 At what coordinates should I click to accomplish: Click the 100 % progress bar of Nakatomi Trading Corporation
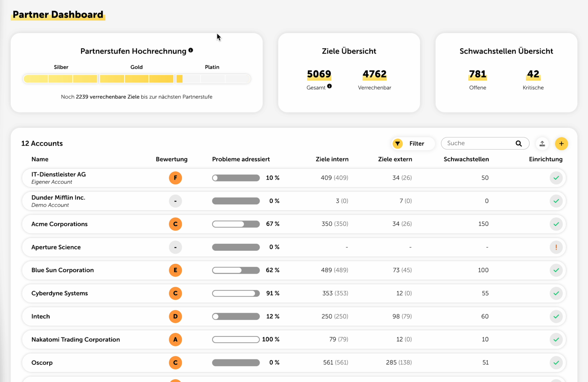[x=236, y=340]
